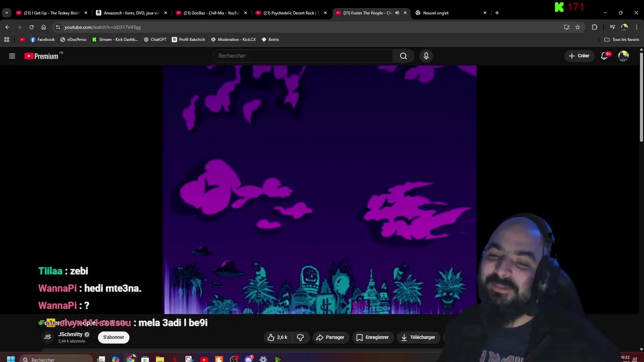Open the eDocPerso bookmark

[73, 39]
